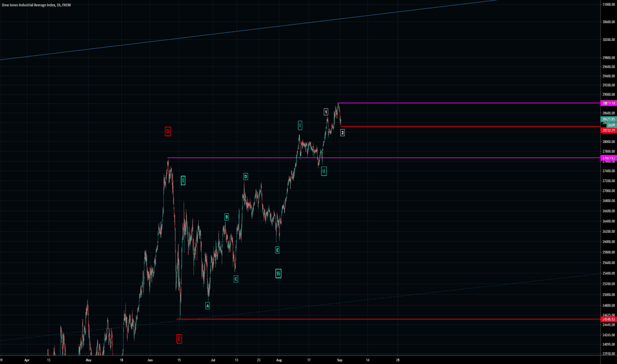Select the white 1 wave label
617x364 pixels.
tap(326, 112)
